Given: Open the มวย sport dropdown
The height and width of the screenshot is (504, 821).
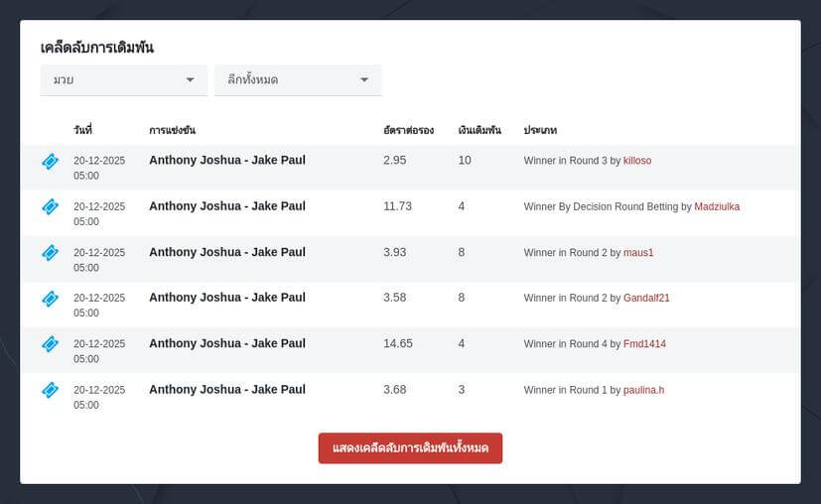Looking at the screenshot, I should coord(123,79).
